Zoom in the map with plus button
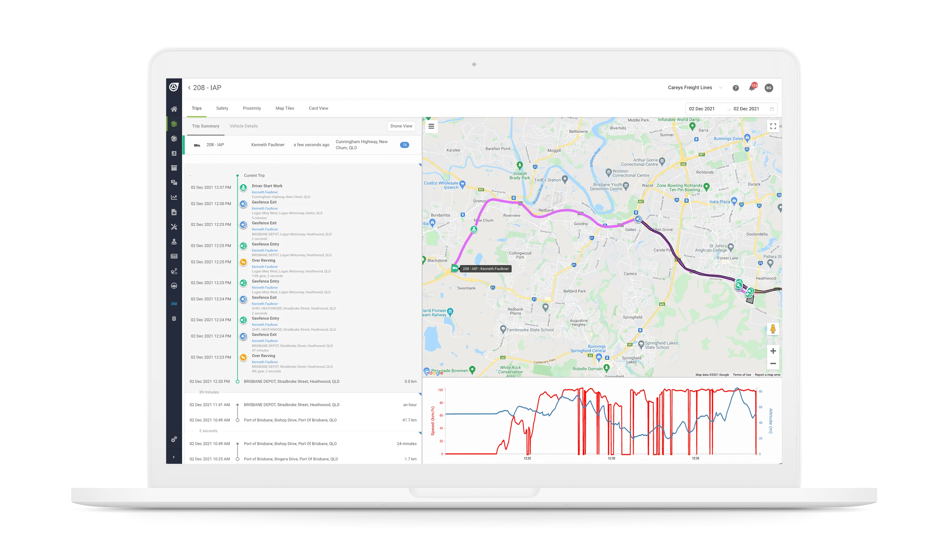 point(773,351)
